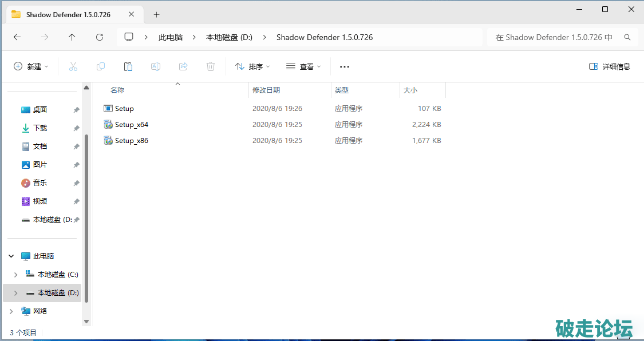
Task: Click the chevron before 此电脑 in address bar
Action: click(146, 37)
